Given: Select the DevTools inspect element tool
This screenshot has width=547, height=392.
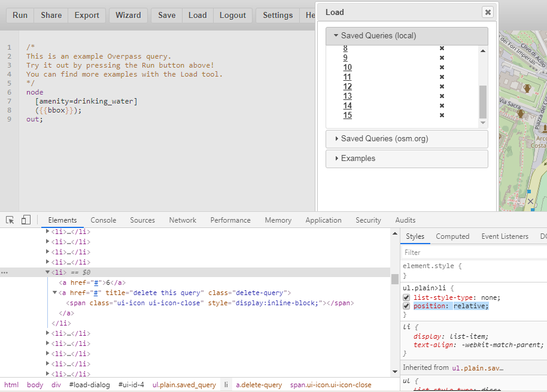Looking at the screenshot, I should click(x=9, y=220).
